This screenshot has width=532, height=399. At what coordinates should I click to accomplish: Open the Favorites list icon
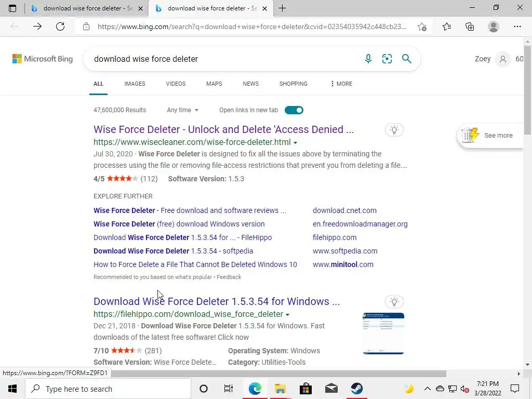pyautogui.click(x=447, y=26)
